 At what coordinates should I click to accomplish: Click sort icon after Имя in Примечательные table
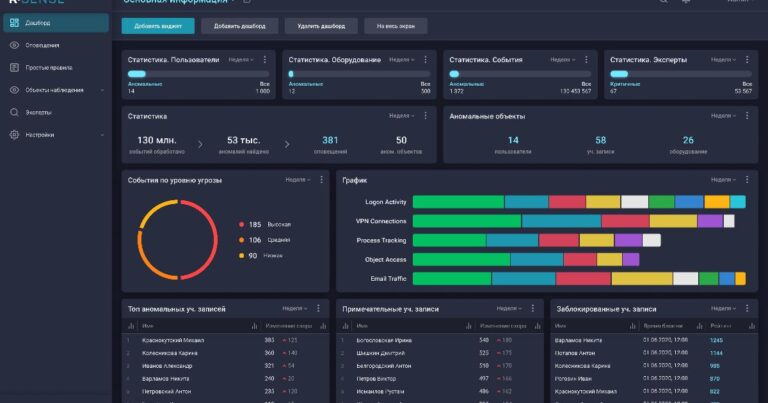tap(469, 326)
